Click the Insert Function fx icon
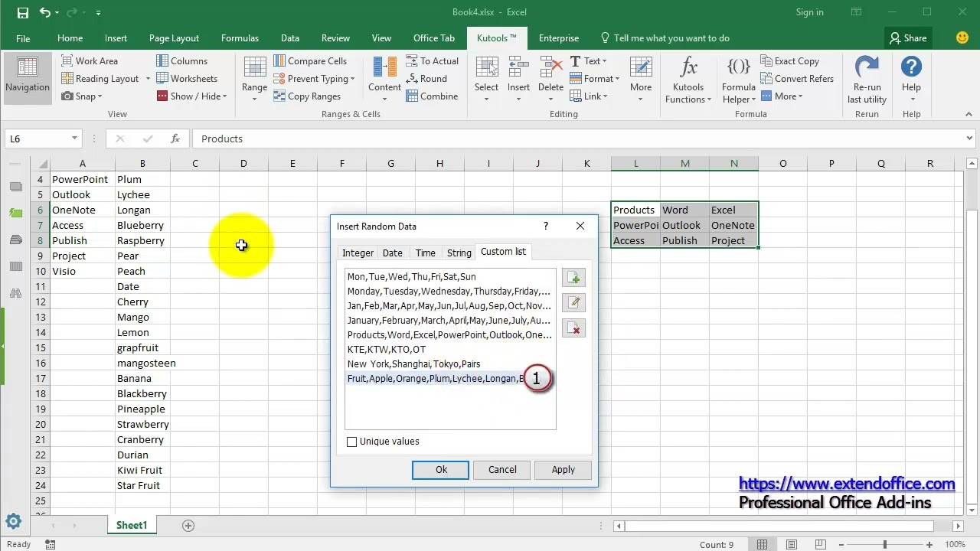Image resolution: width=980 pixels, height=551 pixels. 175,139
